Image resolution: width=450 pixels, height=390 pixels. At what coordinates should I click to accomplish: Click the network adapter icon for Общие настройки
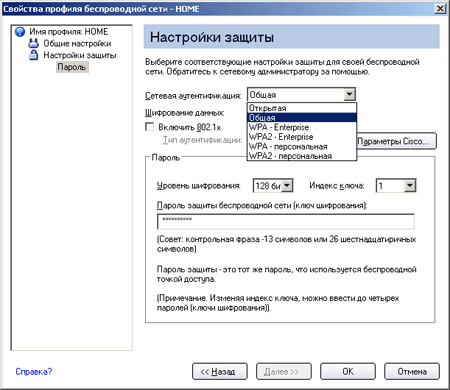pos(33,44)
